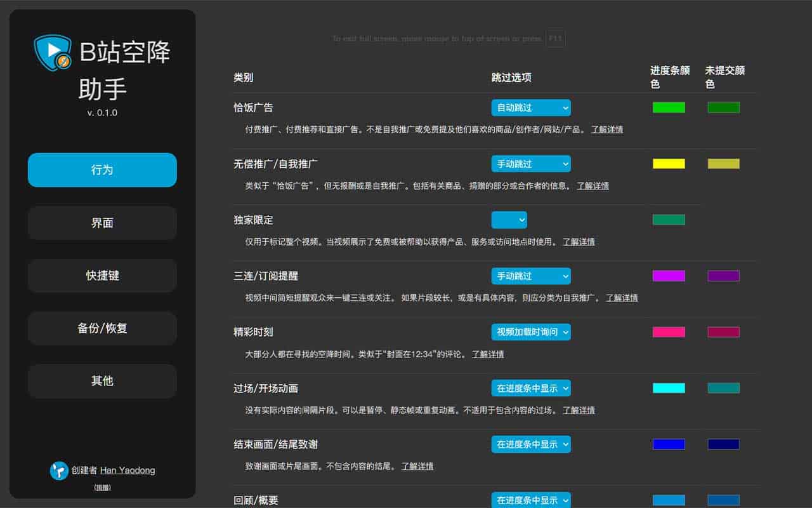
Task: Click 了解详情 link for 恰饭广告
Action: click(607, 129)
